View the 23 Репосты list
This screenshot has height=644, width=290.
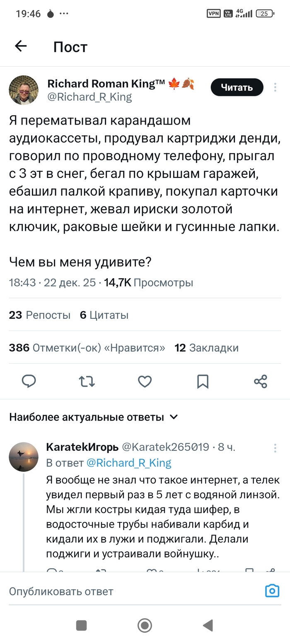tap(40, 315)
